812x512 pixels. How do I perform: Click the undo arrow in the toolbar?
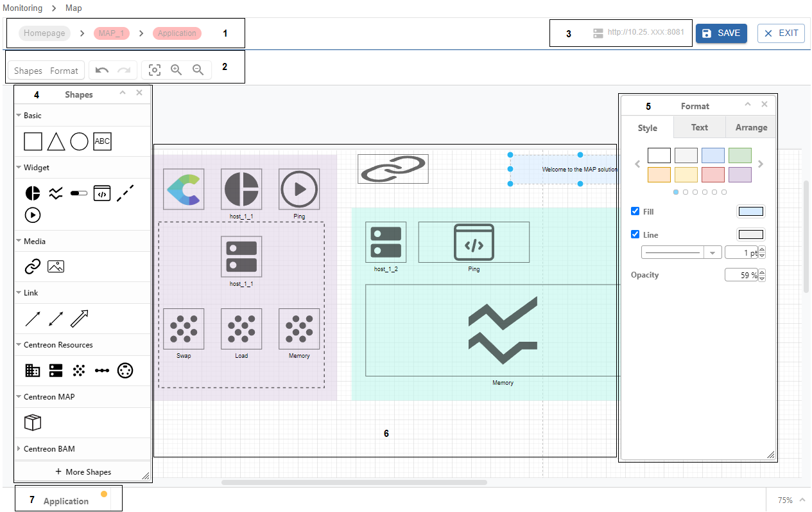101,70
